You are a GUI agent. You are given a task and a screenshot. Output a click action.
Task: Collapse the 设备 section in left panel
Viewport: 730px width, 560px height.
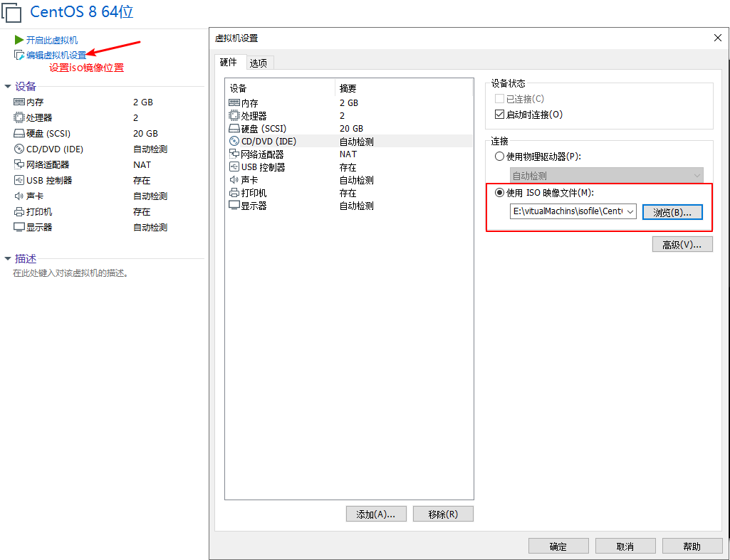[7, 87]
